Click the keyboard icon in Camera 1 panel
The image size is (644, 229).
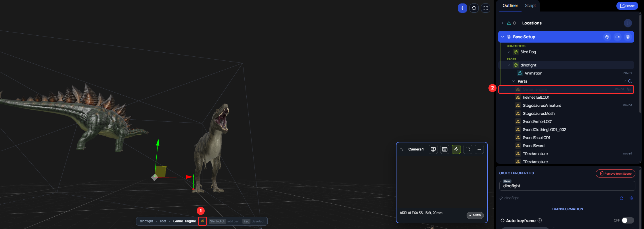(445, 149)
